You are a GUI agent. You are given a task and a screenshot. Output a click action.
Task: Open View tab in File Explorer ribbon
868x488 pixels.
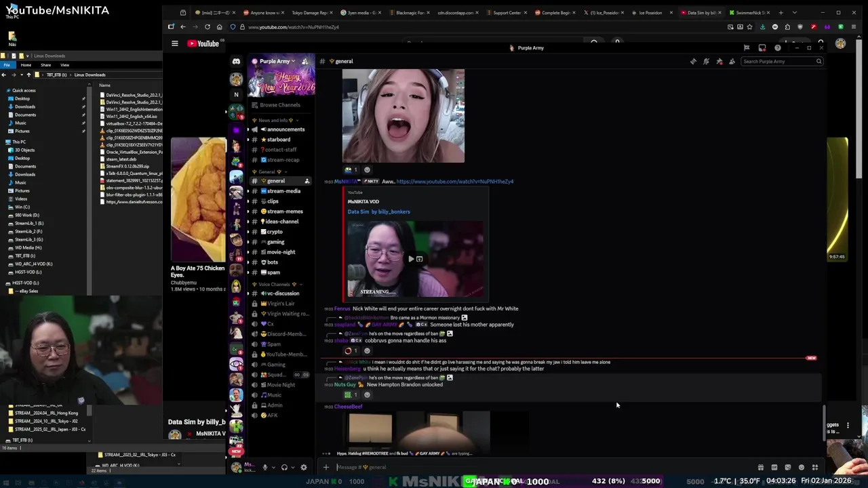[64, 65]
